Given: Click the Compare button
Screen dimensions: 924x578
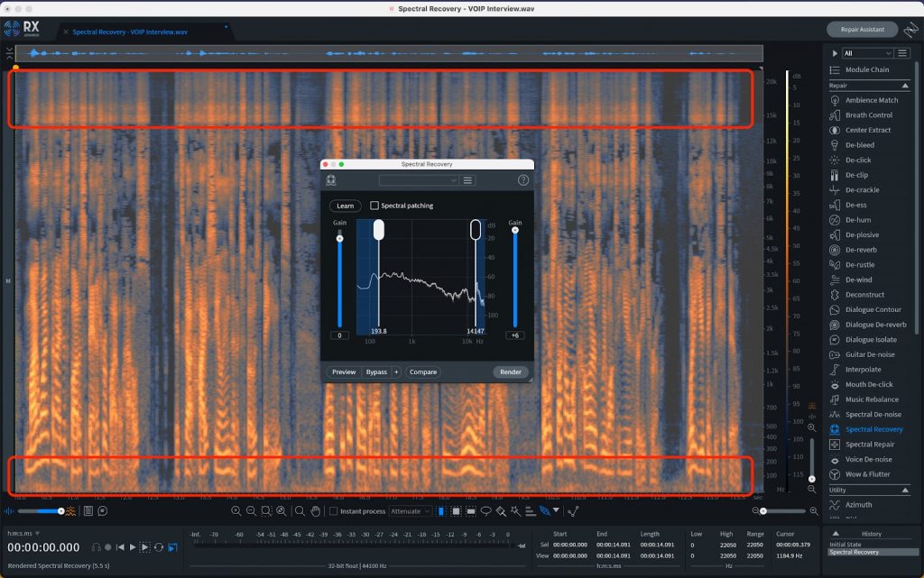Looking at the screenshot, I should 423,372.
